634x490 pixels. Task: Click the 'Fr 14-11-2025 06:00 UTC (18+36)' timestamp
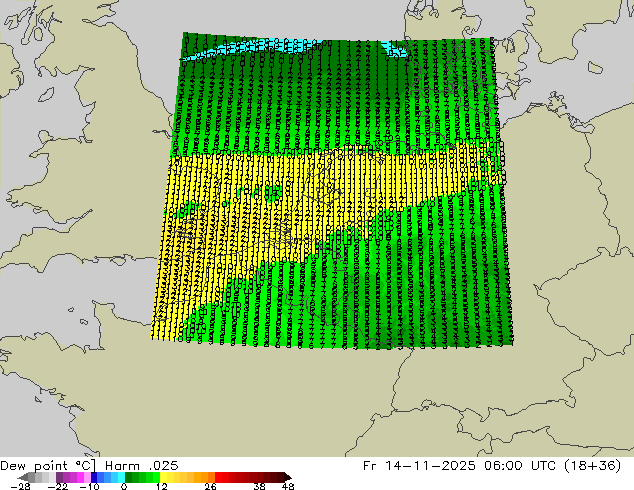pos(492,466)
